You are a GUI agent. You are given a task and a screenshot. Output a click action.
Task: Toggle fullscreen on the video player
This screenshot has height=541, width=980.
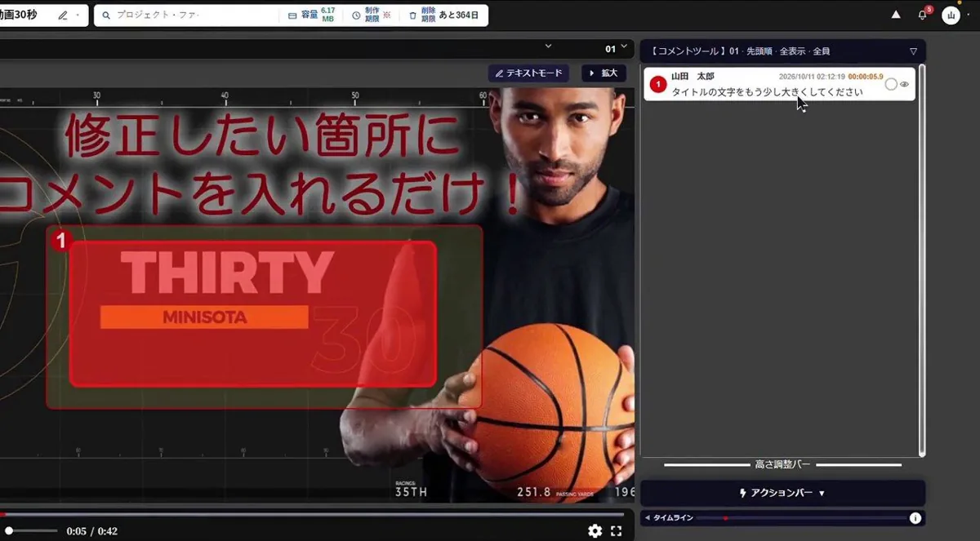616,531
